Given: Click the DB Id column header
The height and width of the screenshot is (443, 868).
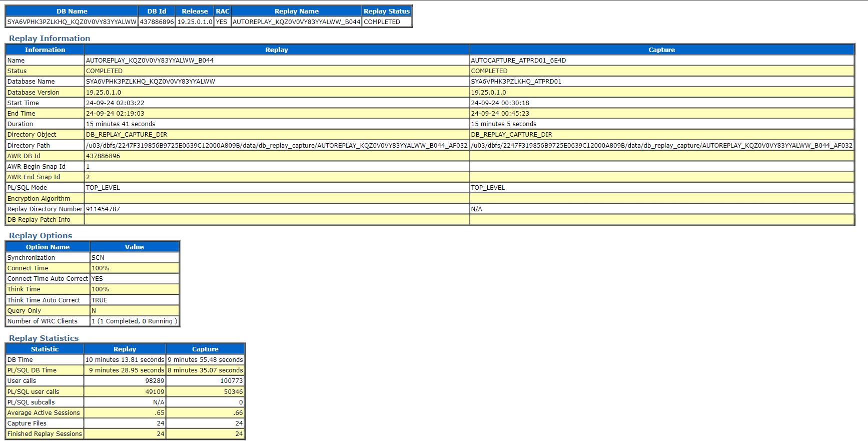Looking at the screenshot, I should 157,11.
